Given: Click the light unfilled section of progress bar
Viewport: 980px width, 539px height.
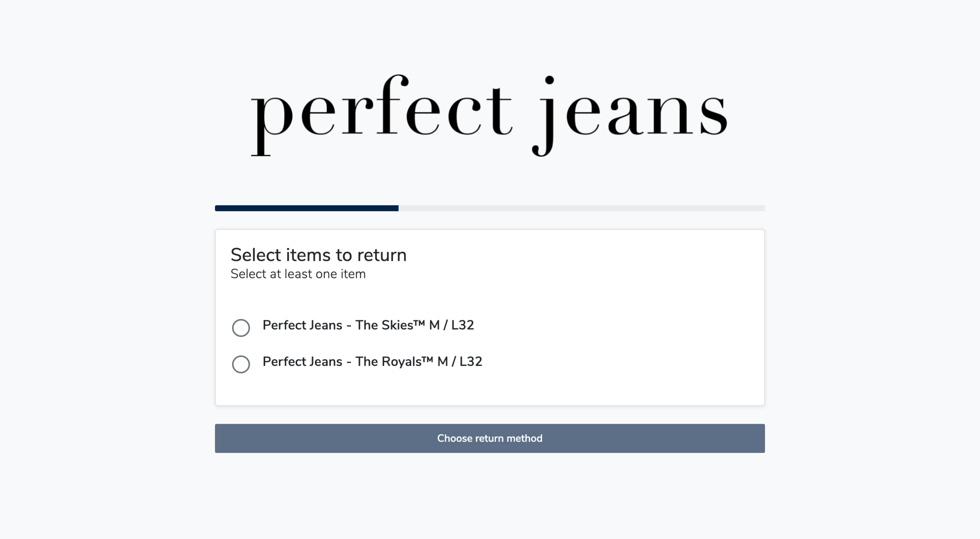Looking at the screenshot, I should pyautogui.click(x=581, y=208).
